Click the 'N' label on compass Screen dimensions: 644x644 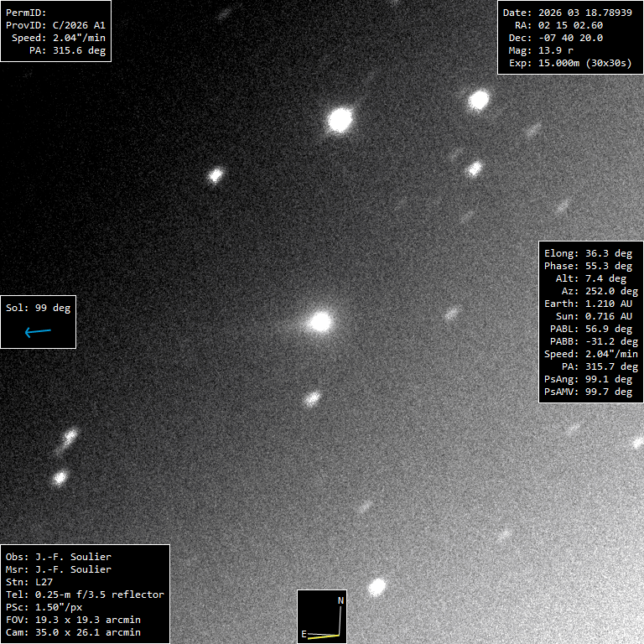tap(340, 600)
